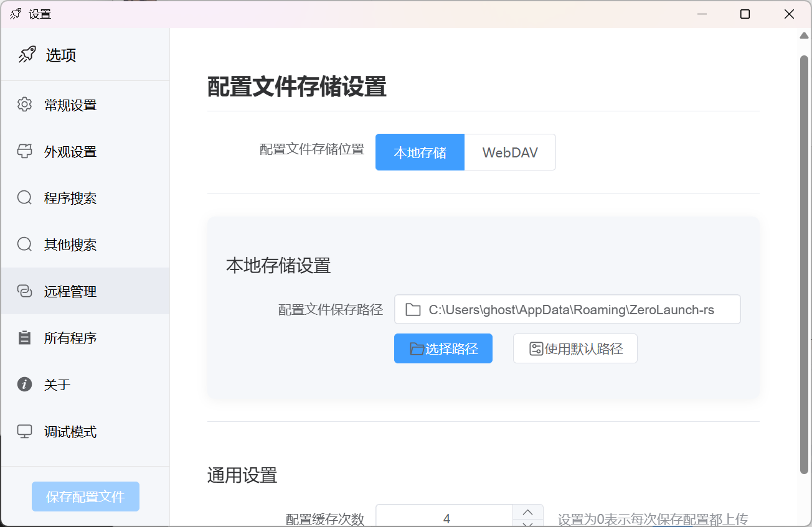The image size is (812, 527).
Task: Click the info icon next to 关于
Action: coord(24,385)
